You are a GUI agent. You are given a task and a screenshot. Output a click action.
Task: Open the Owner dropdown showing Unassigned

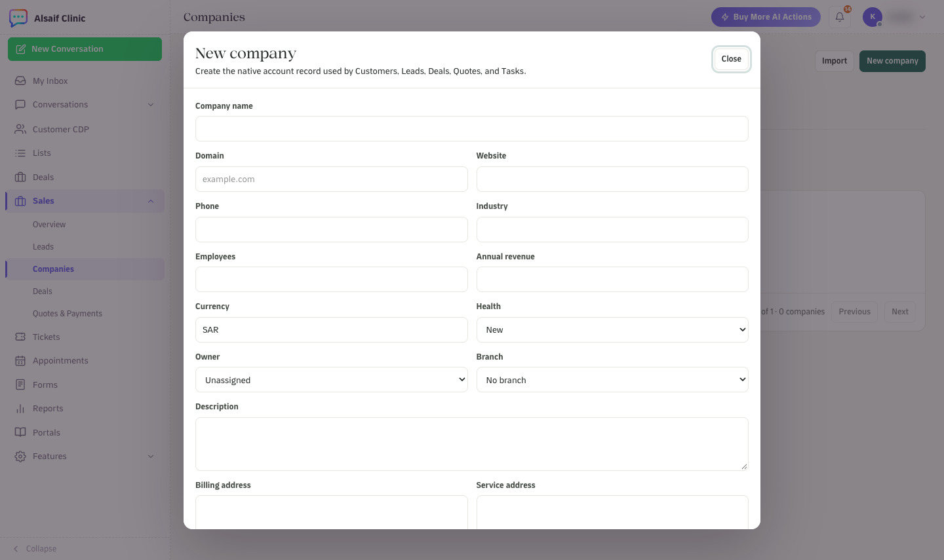(x=332, y=380)
